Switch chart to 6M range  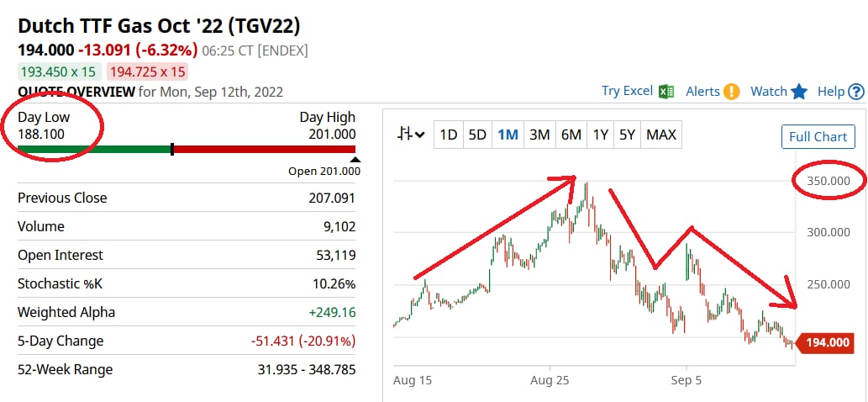[571, 135]
